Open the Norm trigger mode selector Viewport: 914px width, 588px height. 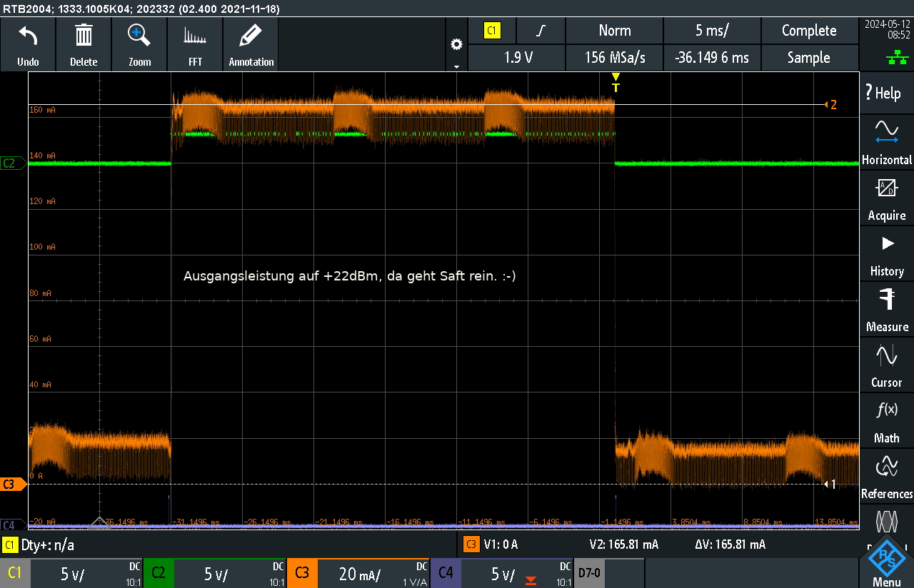click(x=614, y=31)
